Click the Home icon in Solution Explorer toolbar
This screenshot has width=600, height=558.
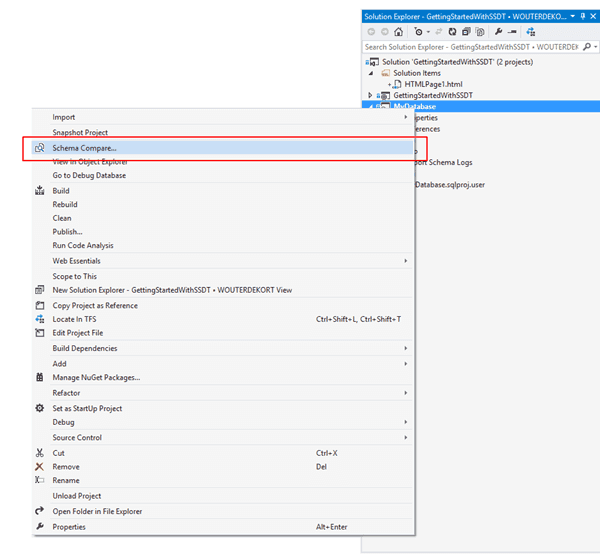coord(398,32)
